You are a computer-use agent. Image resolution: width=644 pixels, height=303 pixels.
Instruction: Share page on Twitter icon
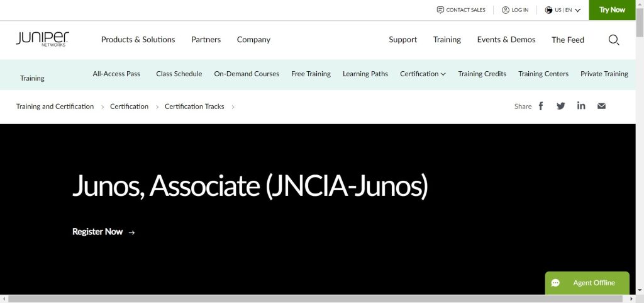tap(560, 106)
